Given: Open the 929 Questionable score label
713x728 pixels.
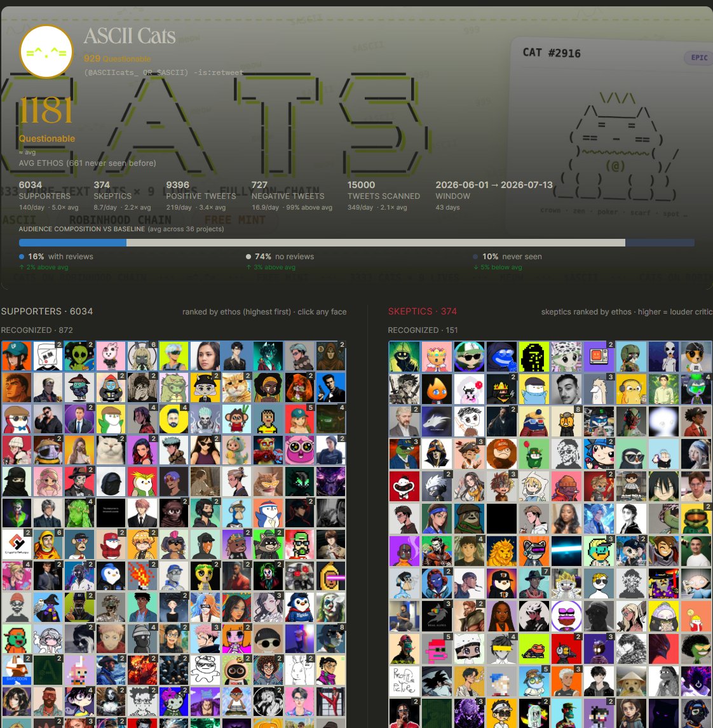Looking at the screenshot, I should pos(118,58).
